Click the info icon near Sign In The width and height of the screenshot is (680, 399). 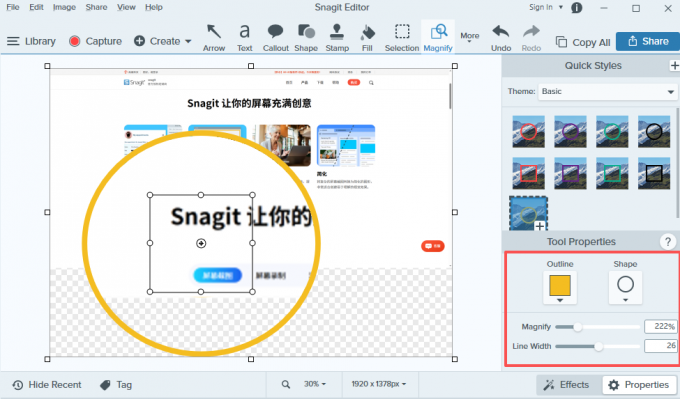point(576,8)
